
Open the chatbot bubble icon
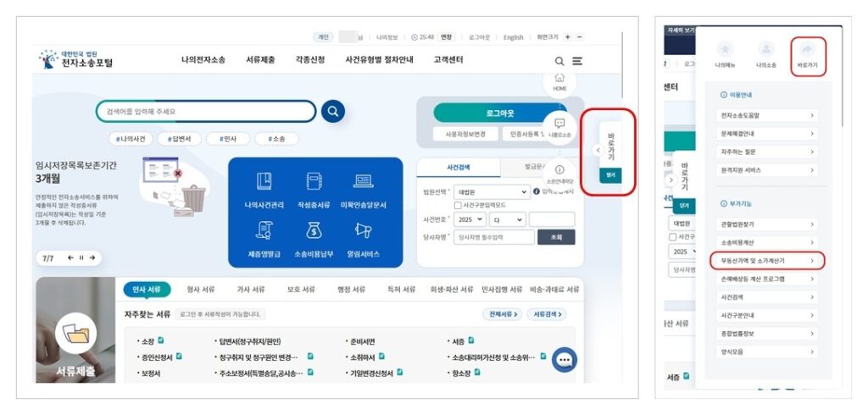pos(564,360)
